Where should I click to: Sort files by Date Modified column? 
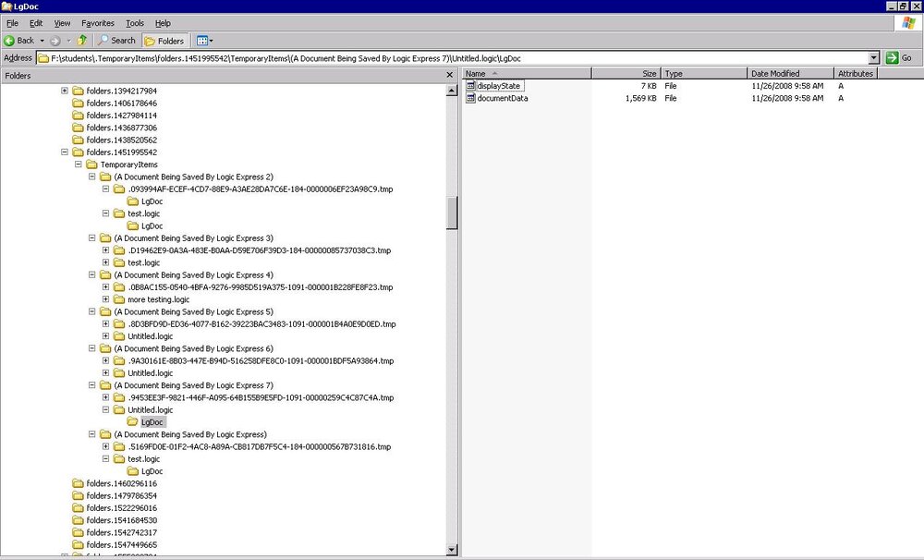click(x=790, y=73)
